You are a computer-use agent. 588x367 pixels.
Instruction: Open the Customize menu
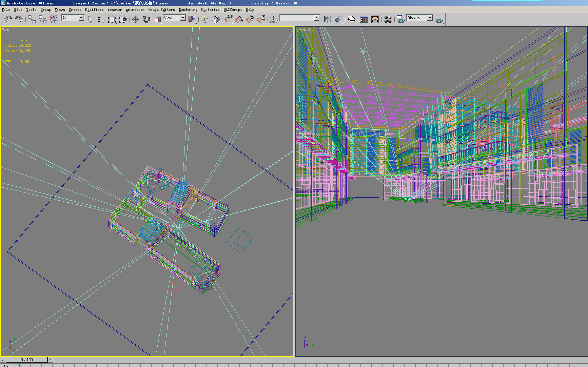pos(210,9)
